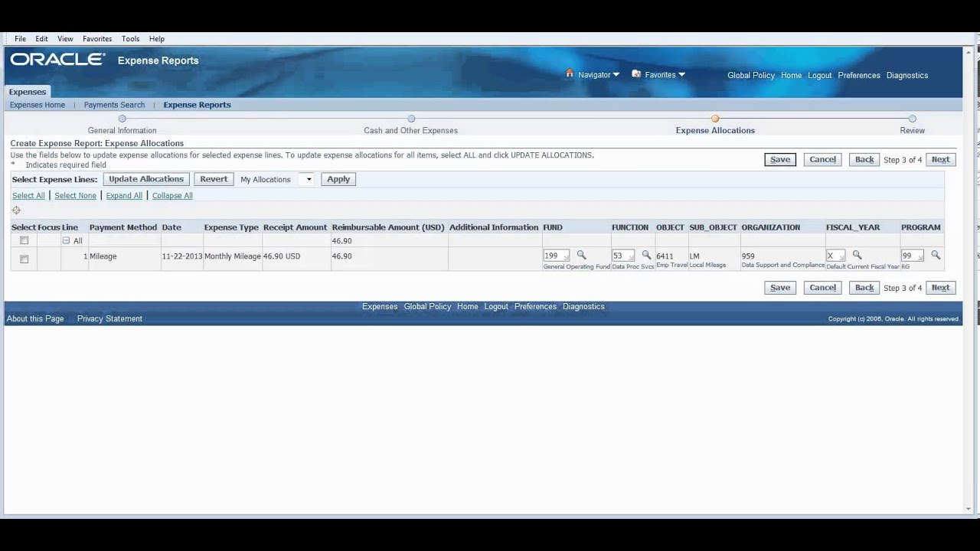This screenshot has width=980, height=551.
Task: Open the View menu
Action: pyautogui.click(x=65, y=39)
